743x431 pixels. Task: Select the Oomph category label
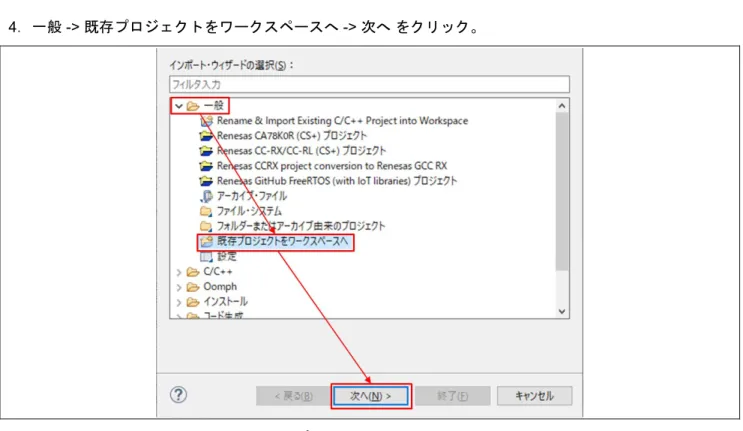point(220,287)
